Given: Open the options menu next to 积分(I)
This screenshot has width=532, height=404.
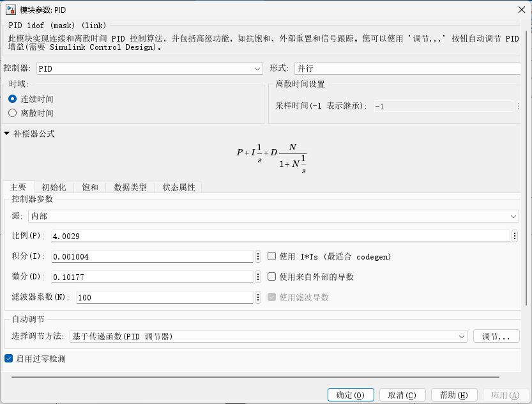Looking at the screenshot, I should click(x=258, y=256).
